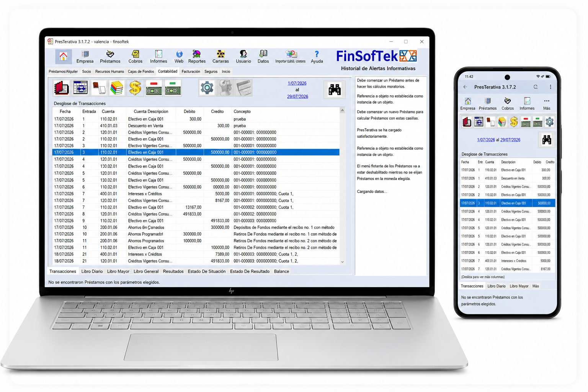Select the row 'Intereses x Créditos' with 5000,00
Image resolution: width=588 pixels, height=392 pixels.
[196, 194]
